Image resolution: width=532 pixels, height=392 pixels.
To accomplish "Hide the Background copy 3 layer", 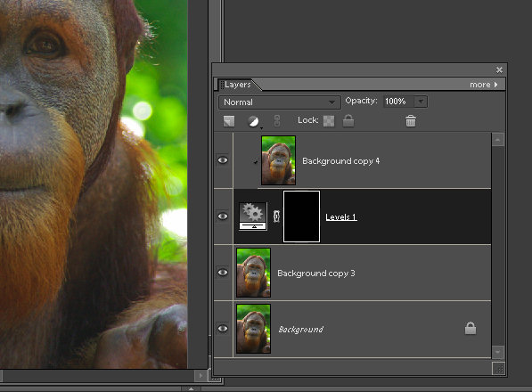I will [x=223, y=273].
